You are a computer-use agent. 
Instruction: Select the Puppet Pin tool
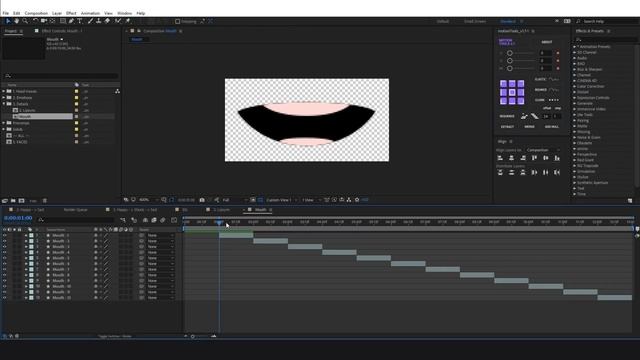128,21
